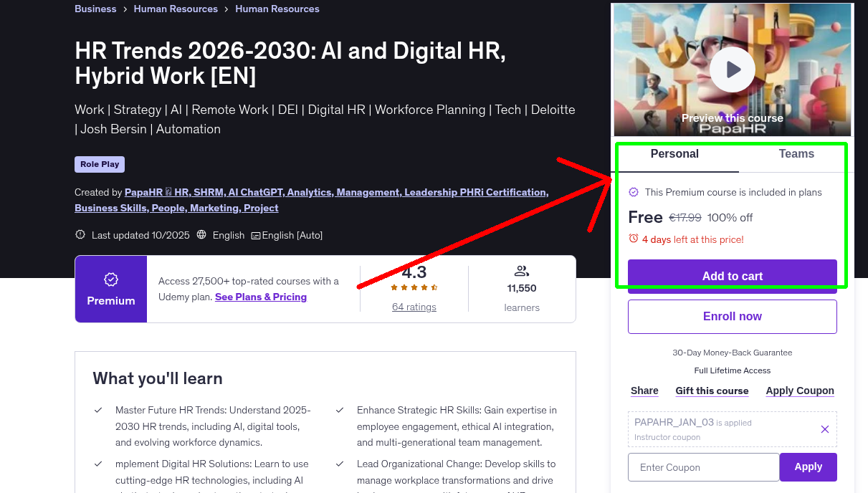
Task: Click the checkmark beside Master Future HR Trends
Action: (98, 410)
